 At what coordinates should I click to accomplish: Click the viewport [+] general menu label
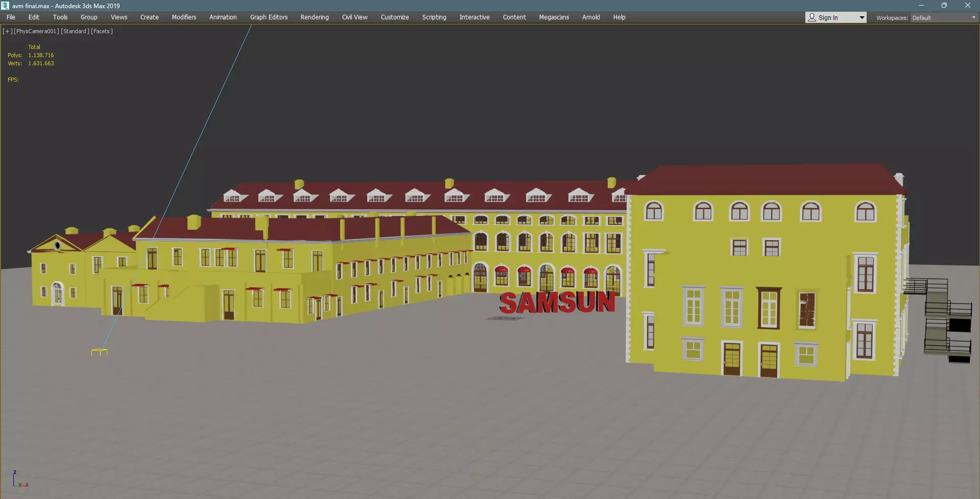[7, 31]
